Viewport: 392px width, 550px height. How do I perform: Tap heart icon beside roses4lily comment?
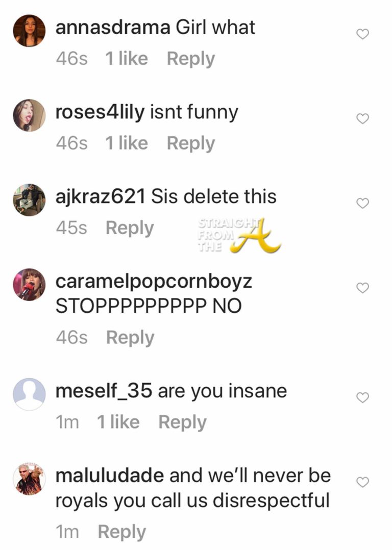pyautogui.click(x=362, y=119)
